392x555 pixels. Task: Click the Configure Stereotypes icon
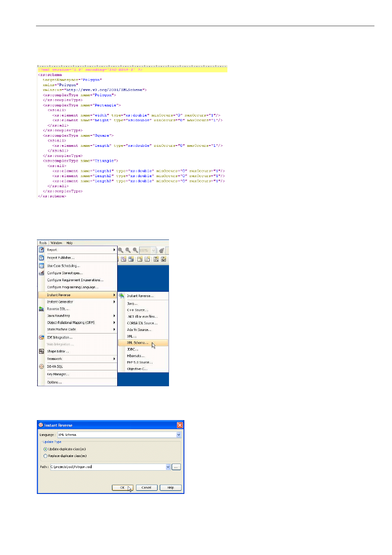click(x=41, y=273)
